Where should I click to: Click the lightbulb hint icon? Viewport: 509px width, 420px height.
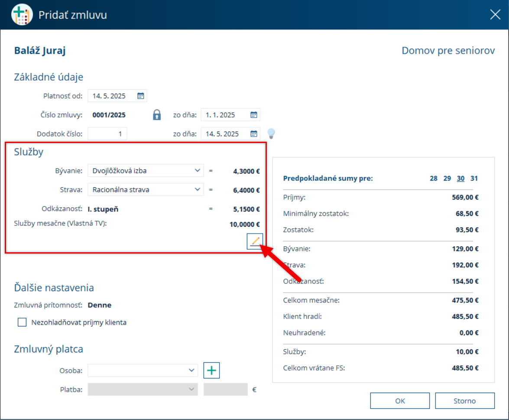click(271, 133)
